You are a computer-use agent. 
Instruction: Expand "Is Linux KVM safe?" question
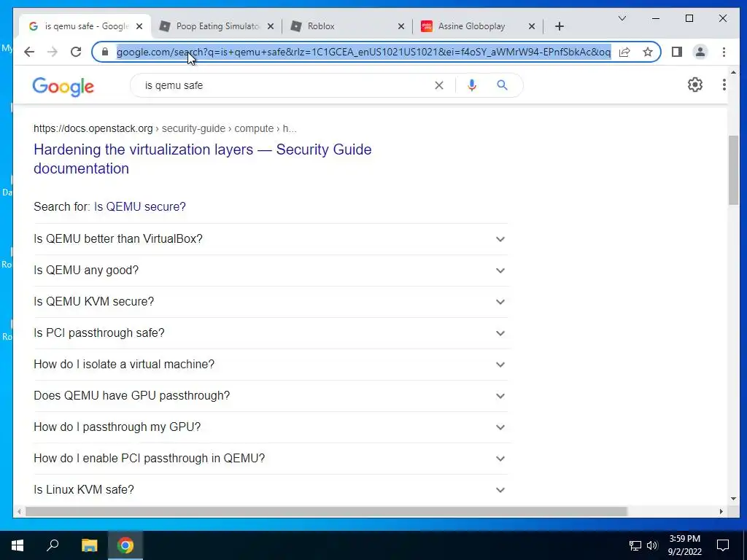[270, 489]
